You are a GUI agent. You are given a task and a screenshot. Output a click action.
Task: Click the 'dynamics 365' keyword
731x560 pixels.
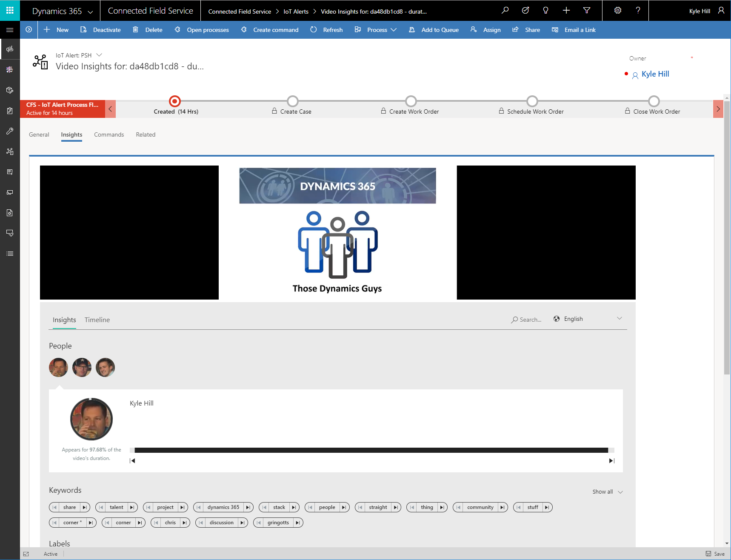(x=223, y=507)
